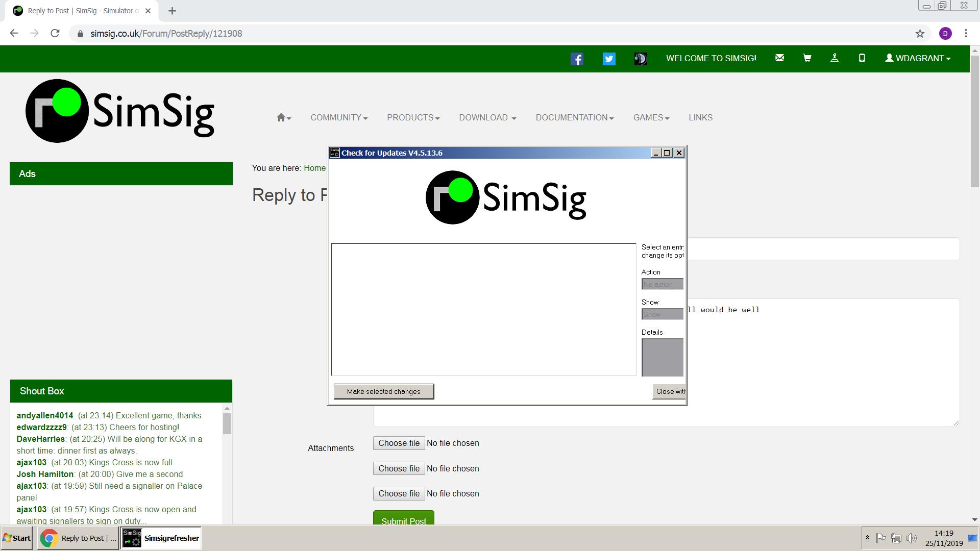Click the Details box in updater dialog
Viewport: 980px width, 551px height.
[x=662, y=358]
